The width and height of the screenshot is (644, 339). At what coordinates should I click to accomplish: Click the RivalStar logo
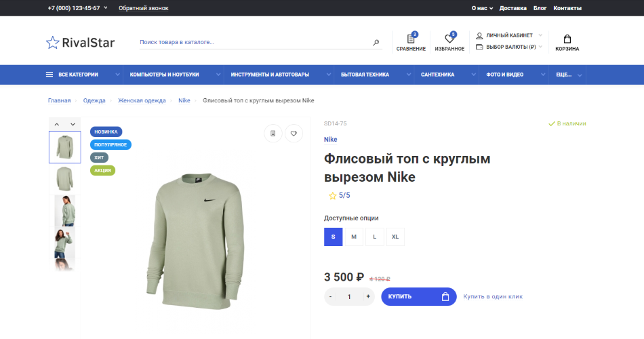pyautogui.click(x=80, y=42)
